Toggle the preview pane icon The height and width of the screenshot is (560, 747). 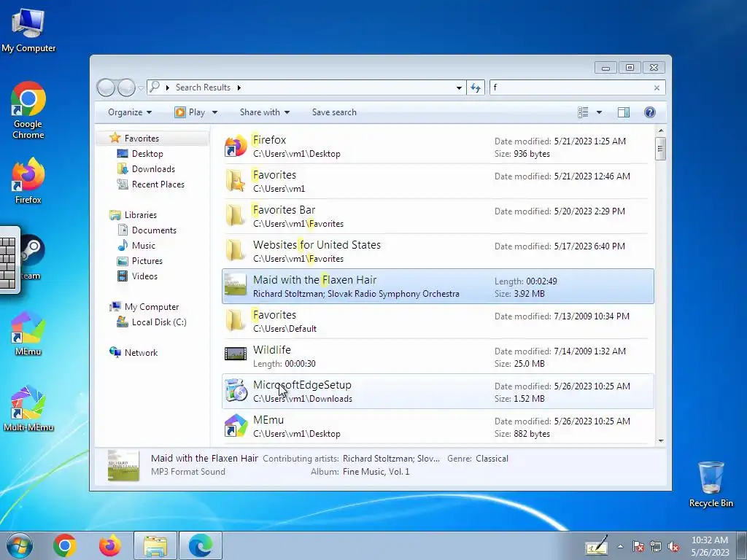pyautogui.click(x=623, y=112)
